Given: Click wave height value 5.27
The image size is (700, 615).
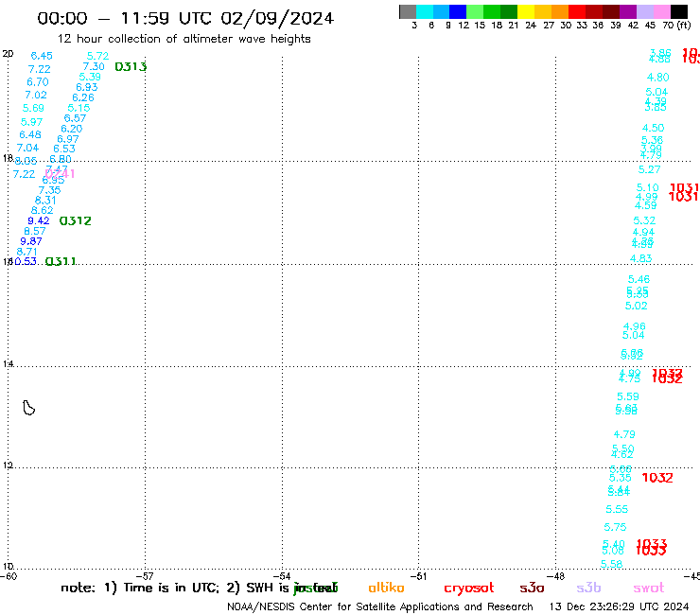Looking at the screenshot, I should [649, 169].
